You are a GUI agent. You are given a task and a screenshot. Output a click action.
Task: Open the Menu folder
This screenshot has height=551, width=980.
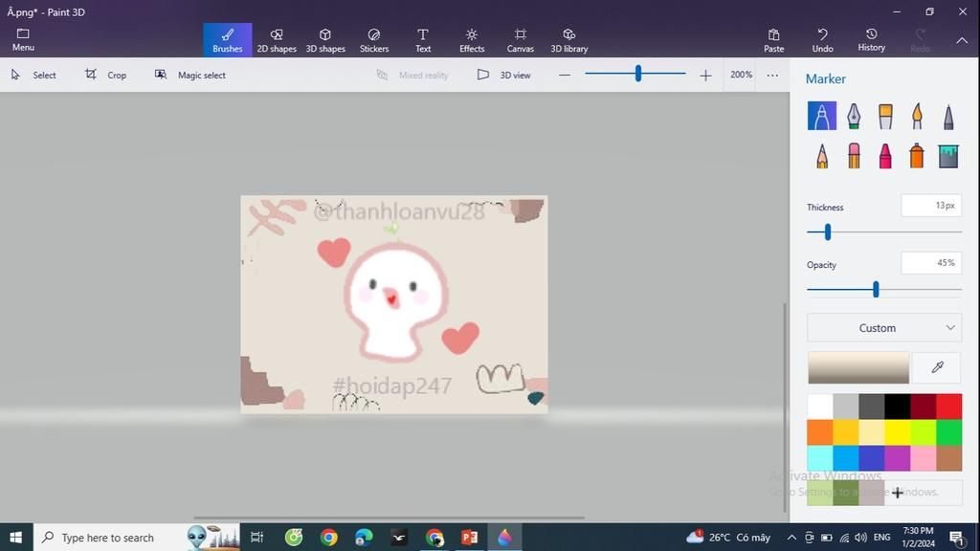[x=23, y=39]
